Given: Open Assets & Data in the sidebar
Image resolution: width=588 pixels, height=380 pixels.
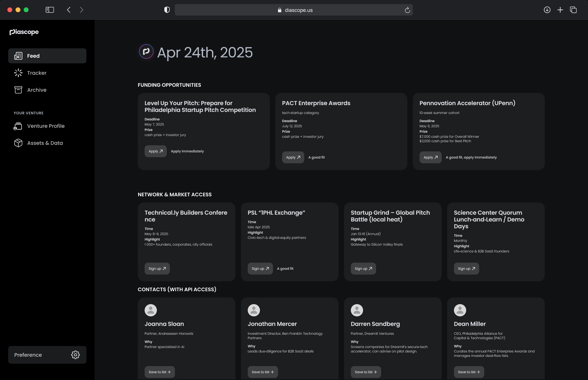Looking at the screenshot, I should point(47,143).
